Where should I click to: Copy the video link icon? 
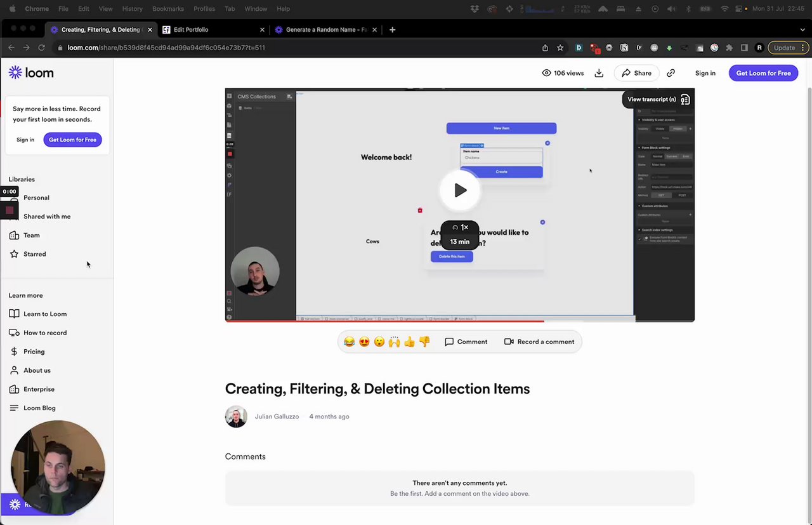(671, 73)
